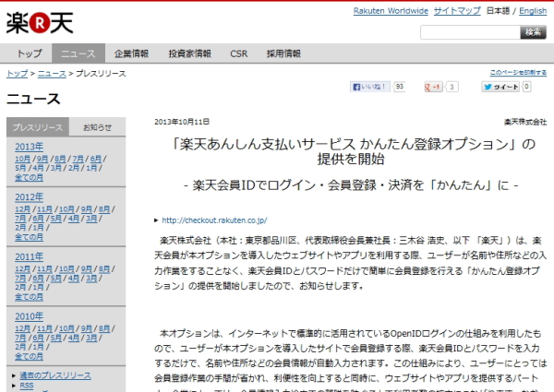Click the Facebook Like button

point(369,87)
